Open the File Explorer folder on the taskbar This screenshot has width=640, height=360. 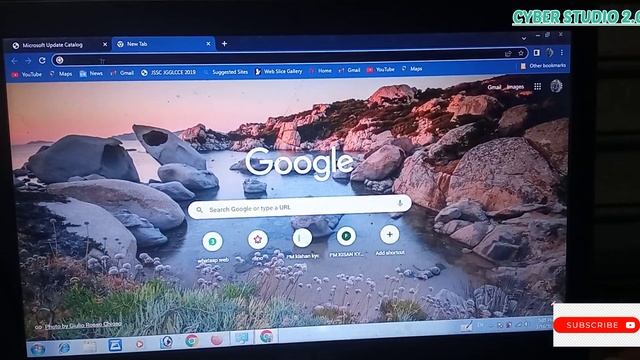89,347
